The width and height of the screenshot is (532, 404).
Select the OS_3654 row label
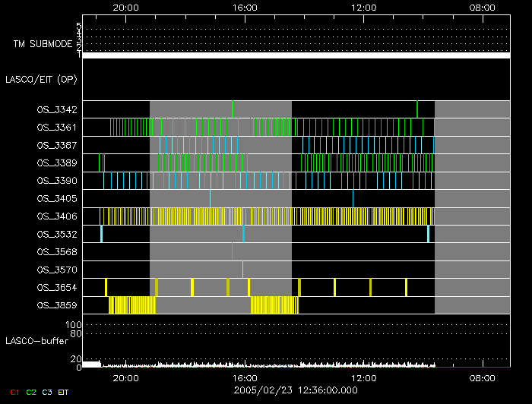[x=56, y=287]
